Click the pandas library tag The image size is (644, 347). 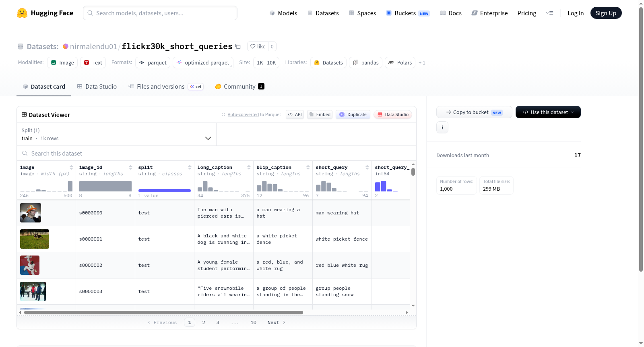[x=365, y=62]
